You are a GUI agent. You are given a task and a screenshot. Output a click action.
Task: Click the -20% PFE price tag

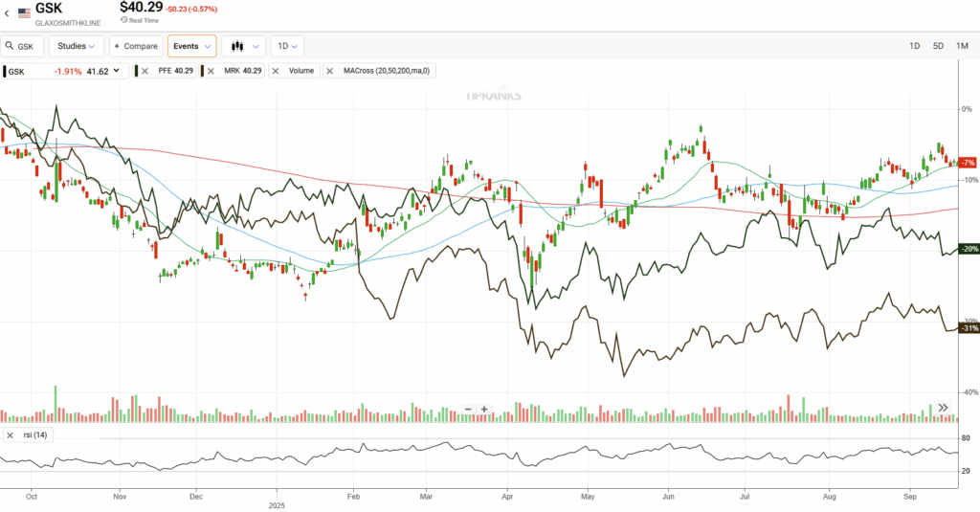tap(969, 249)
